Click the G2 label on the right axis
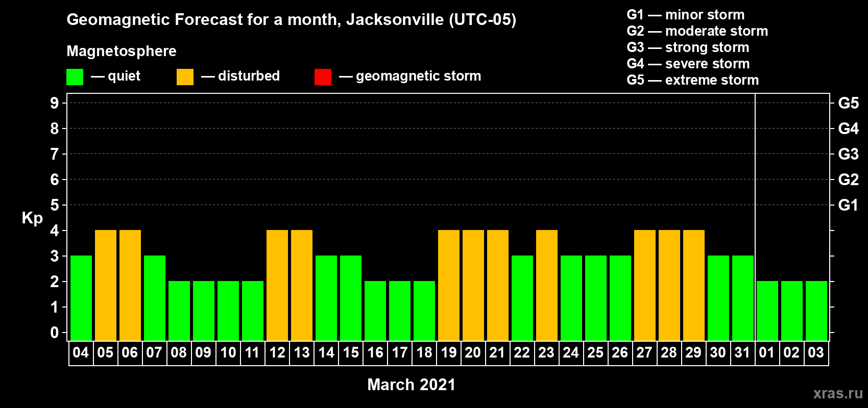The height and width of the screenshot is (408, 868). (849, 180)
